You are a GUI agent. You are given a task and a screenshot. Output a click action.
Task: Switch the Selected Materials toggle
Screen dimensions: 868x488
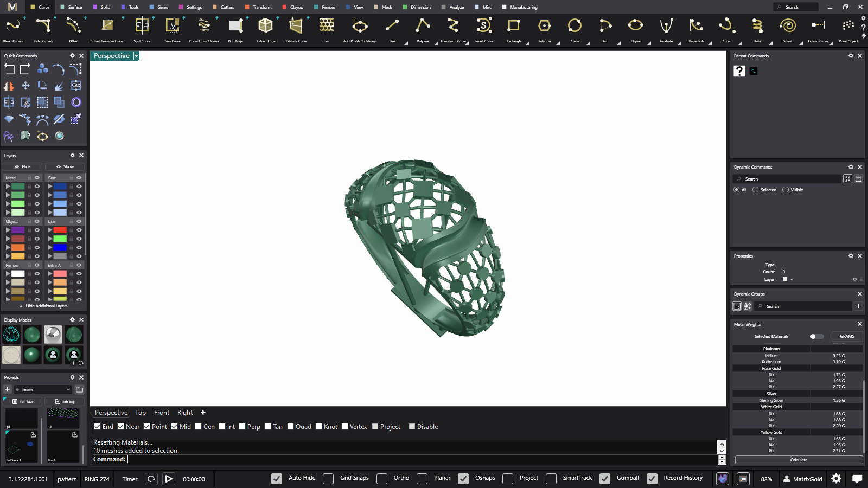coord(816,336)
